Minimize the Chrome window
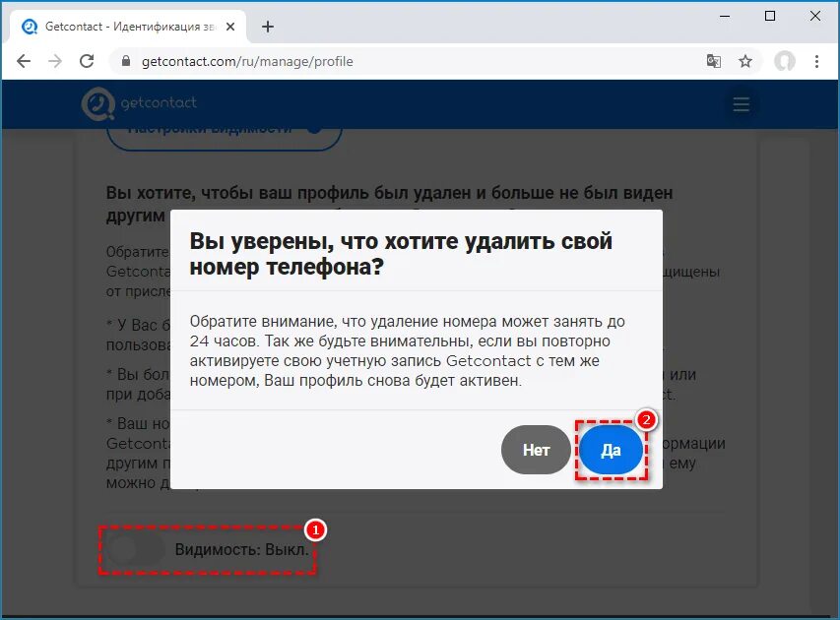Viewport: 840px width, 620px height. 725,16
